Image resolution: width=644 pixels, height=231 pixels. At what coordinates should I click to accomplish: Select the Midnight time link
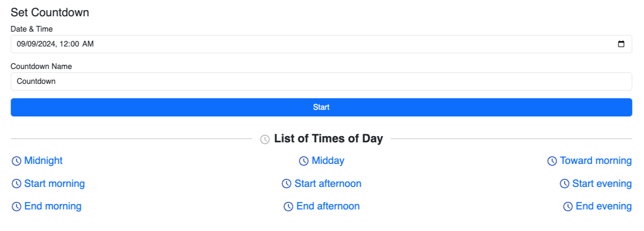pos(43,161)
